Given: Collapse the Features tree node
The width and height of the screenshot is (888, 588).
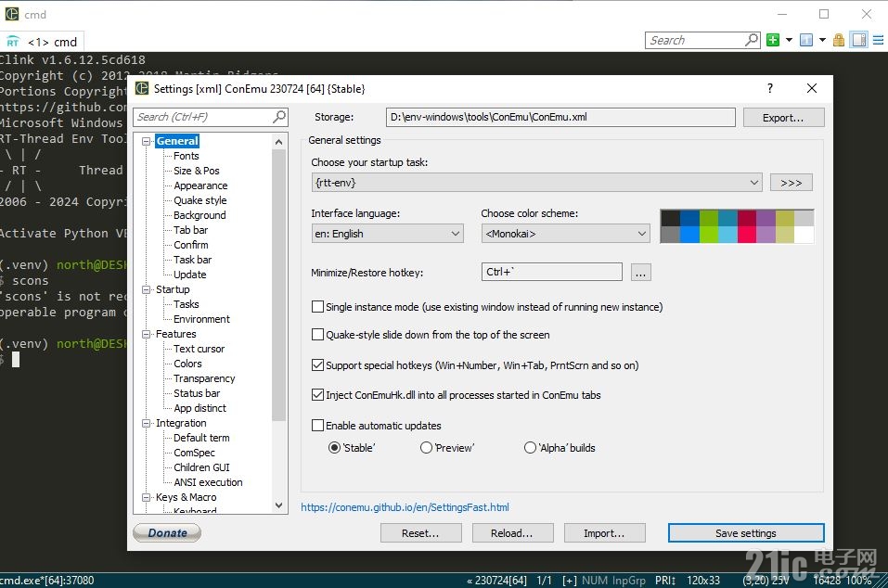Looking at the screenshot, I should point(146,334).
